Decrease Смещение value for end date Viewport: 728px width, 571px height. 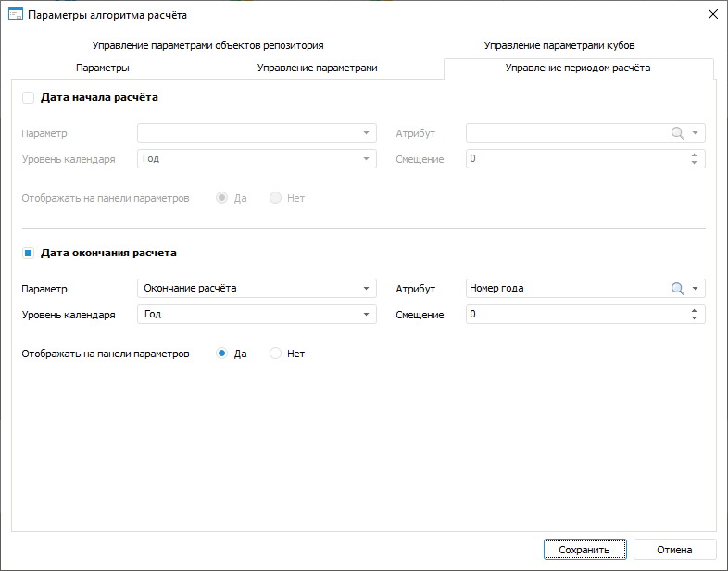coord(694,319)
